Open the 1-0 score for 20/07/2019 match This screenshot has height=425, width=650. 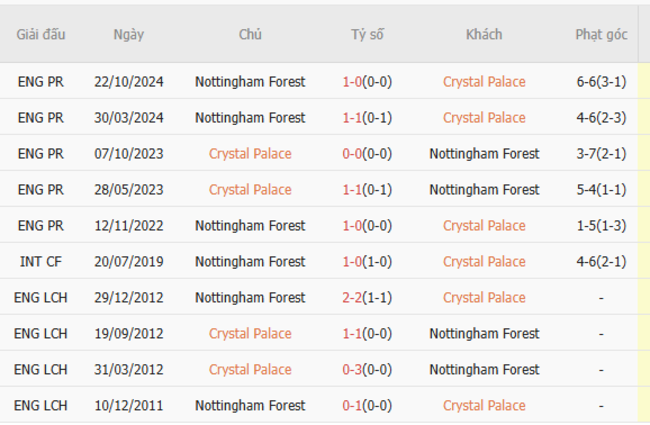(367, 262)
